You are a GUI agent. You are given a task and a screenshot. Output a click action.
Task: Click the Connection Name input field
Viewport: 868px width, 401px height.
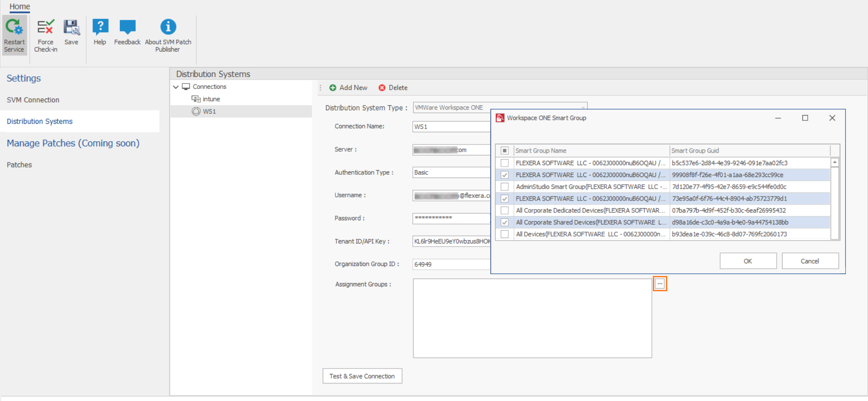point(452,127)
